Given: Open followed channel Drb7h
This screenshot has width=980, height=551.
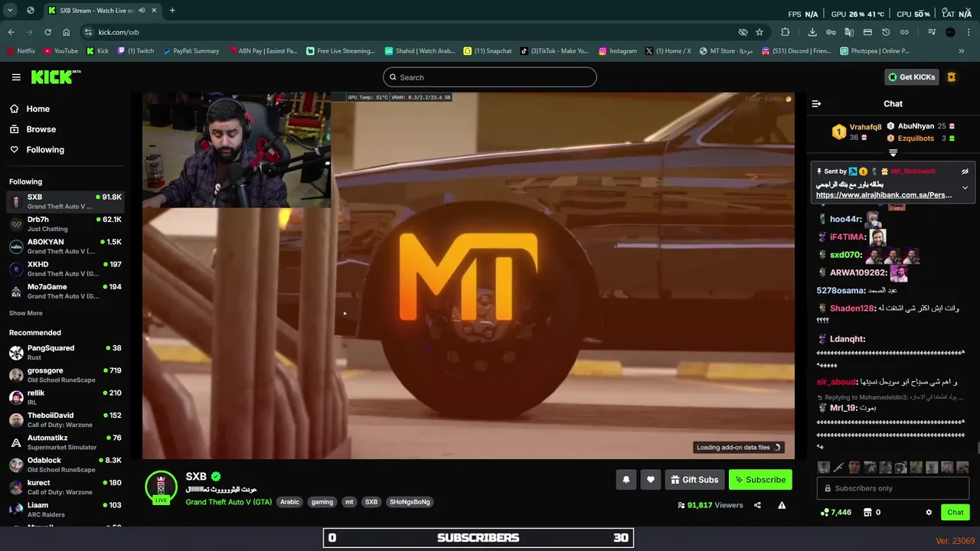Looking at the screenshot, I should coord(64,224).
